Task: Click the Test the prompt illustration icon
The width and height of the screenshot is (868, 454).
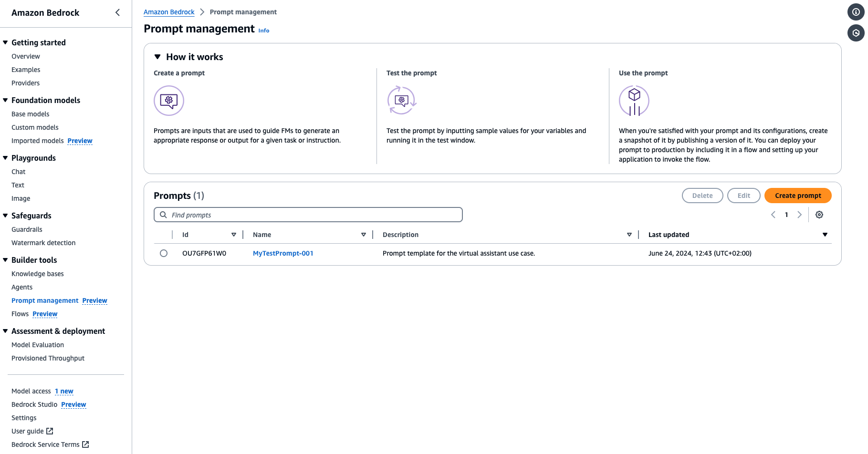Action: tap(402, 101)
